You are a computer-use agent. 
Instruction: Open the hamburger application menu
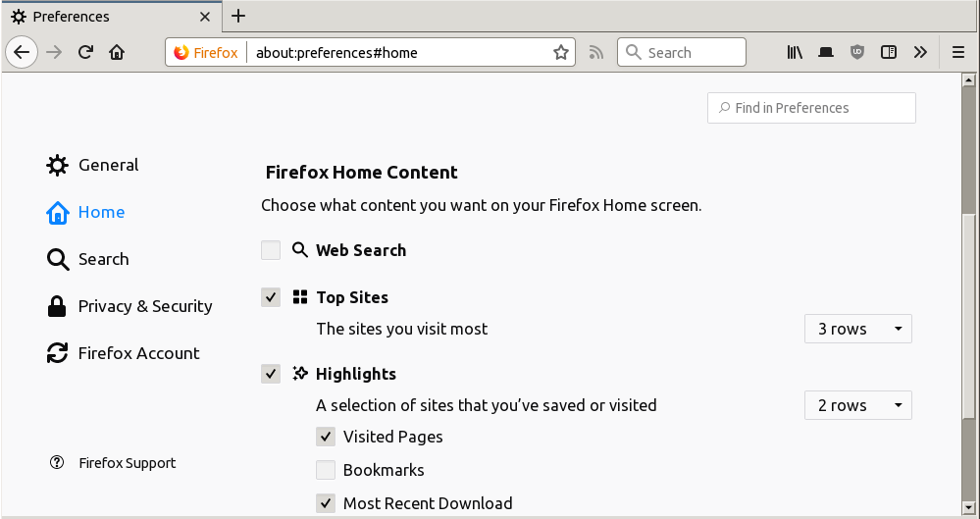pyautogui.click(x=958, y=53)
